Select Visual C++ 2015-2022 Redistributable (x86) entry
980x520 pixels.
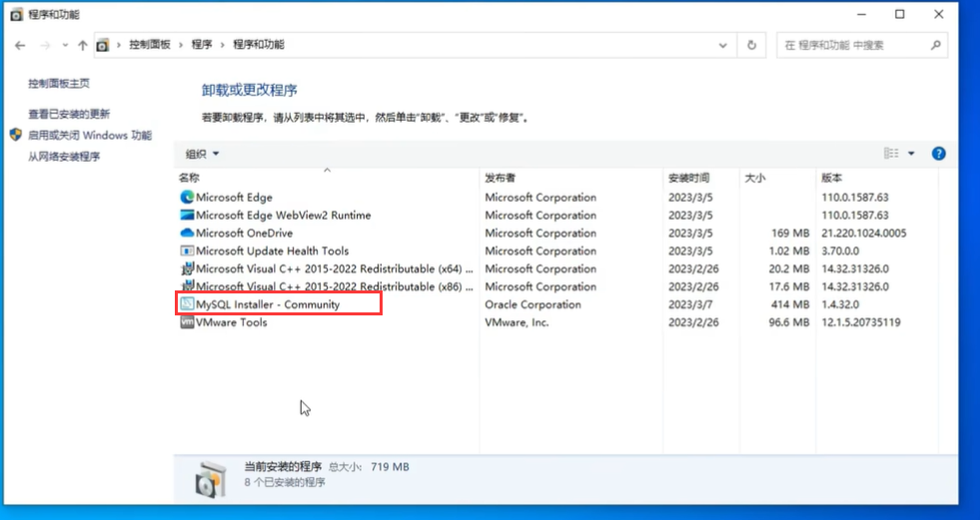(x=335, y=287)
